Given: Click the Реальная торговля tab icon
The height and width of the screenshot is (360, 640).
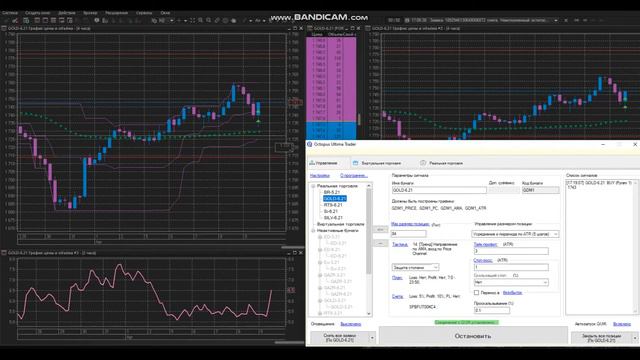Looking at the screenshot, I should coord(423,163).
